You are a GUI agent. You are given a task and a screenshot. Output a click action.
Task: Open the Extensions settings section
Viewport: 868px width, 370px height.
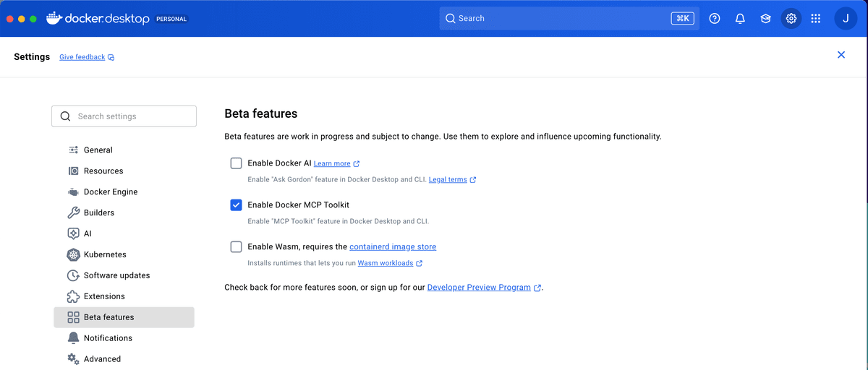[104, 296]
